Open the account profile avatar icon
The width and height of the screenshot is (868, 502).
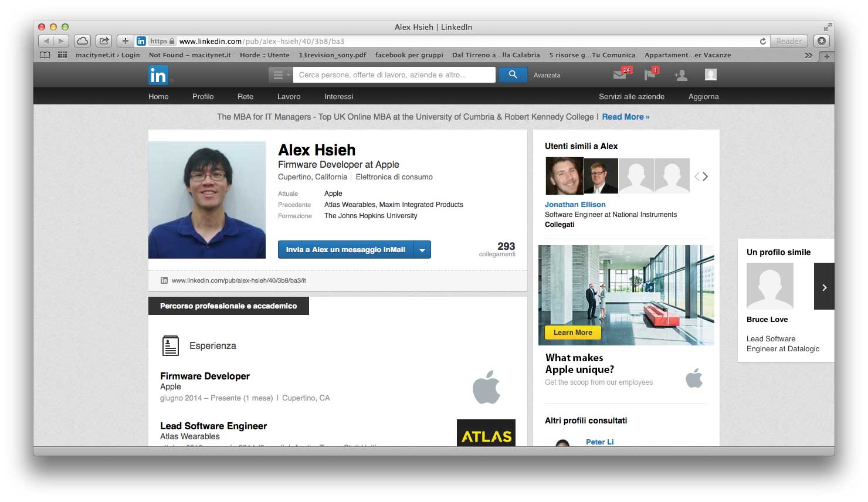click(711, 74)
